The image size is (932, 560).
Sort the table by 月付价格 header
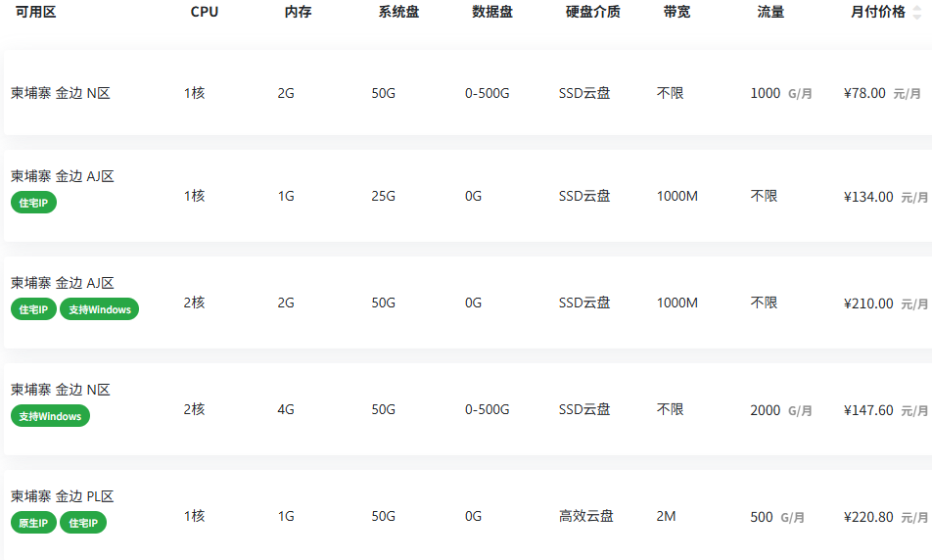(878, 13)
